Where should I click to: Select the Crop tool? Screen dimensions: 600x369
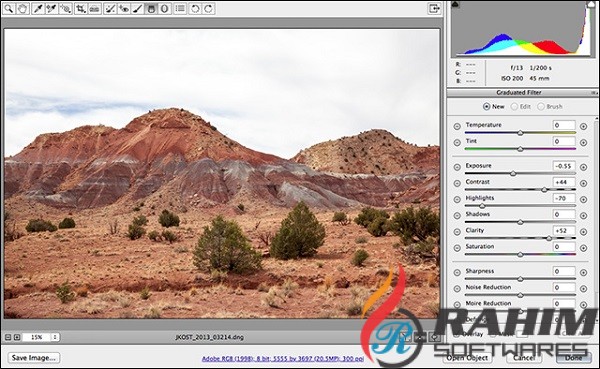pos(80,8)
